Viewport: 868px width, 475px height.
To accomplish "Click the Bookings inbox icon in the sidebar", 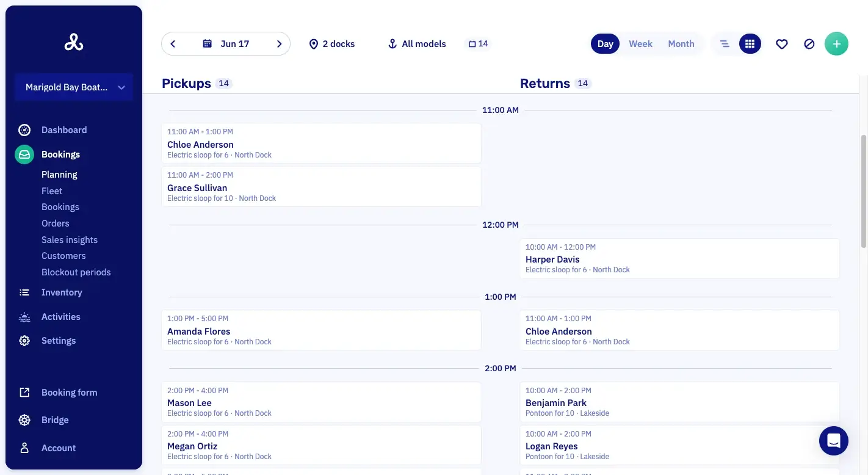I will [x=24, y=154].
